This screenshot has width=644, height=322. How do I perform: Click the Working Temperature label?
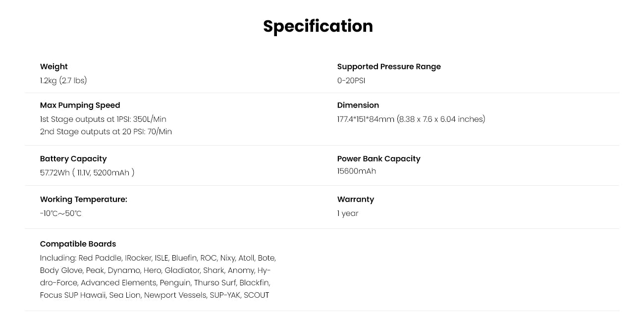83,199
